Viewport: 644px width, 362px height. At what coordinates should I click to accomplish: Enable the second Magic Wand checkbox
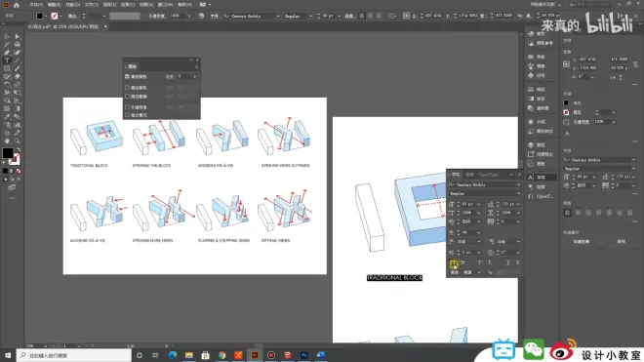127,88
